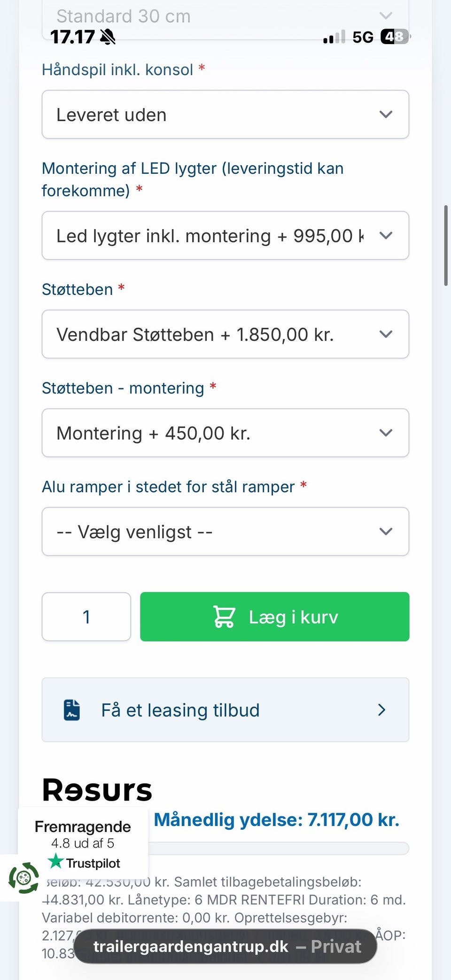The height and width of the screenshot is (980, 451).
Task: Click the leasing document icon
Action: coord(72,710)
